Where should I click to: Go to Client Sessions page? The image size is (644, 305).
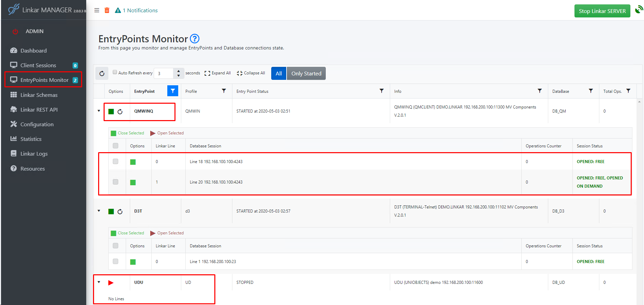coord(38,65)
